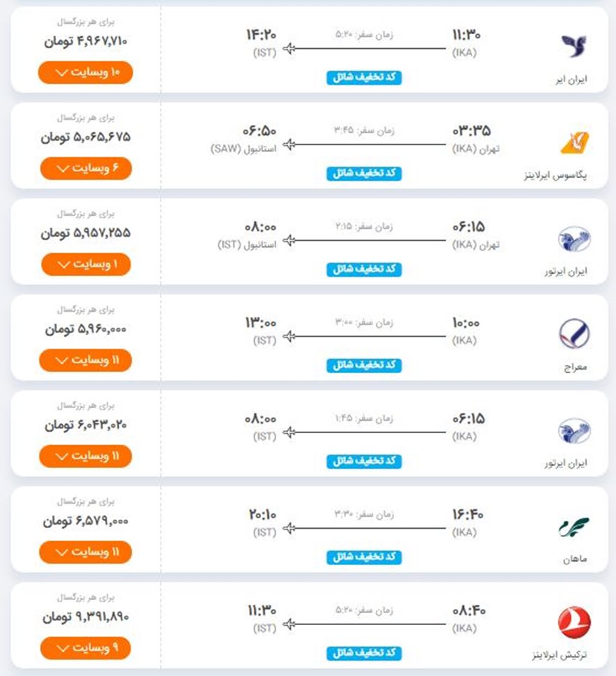Click Shatel discount code on Mahan flight
The height and width of the screenshot is (676, 616).
(x=364, y=557)
